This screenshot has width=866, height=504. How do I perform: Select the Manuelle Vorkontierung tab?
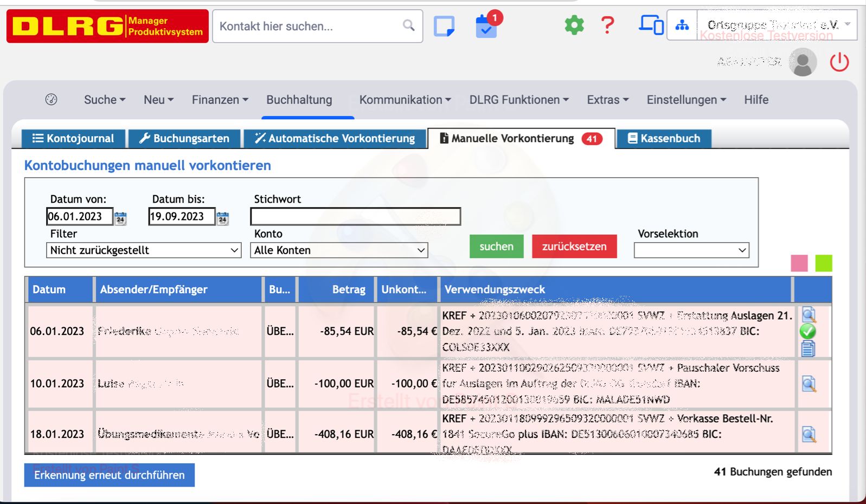coord(521,138)
